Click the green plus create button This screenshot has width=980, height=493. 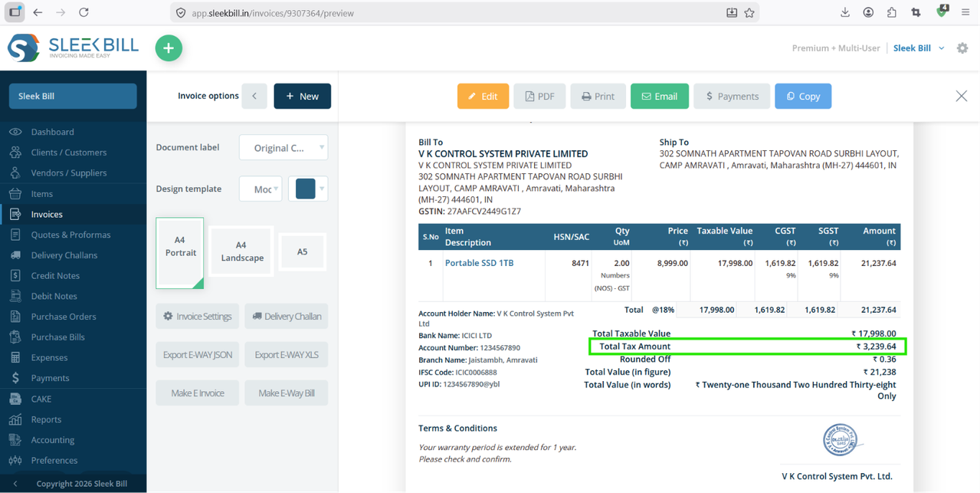(169, 48)
